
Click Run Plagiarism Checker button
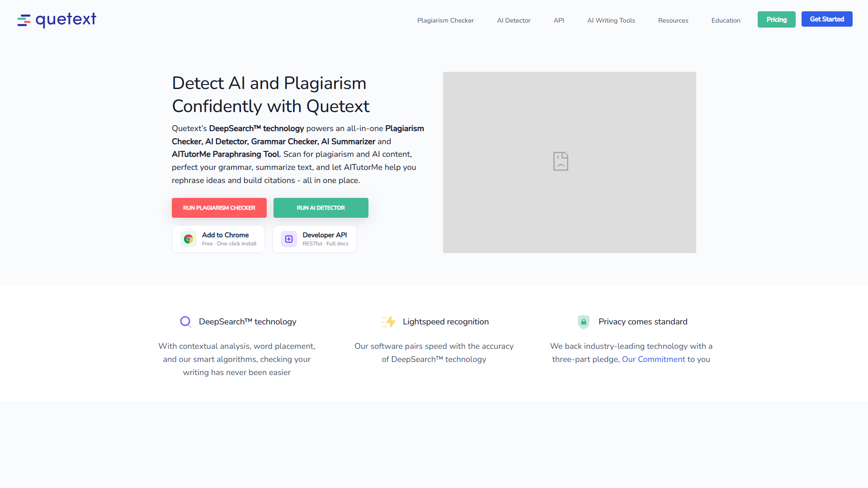[219, 208]
